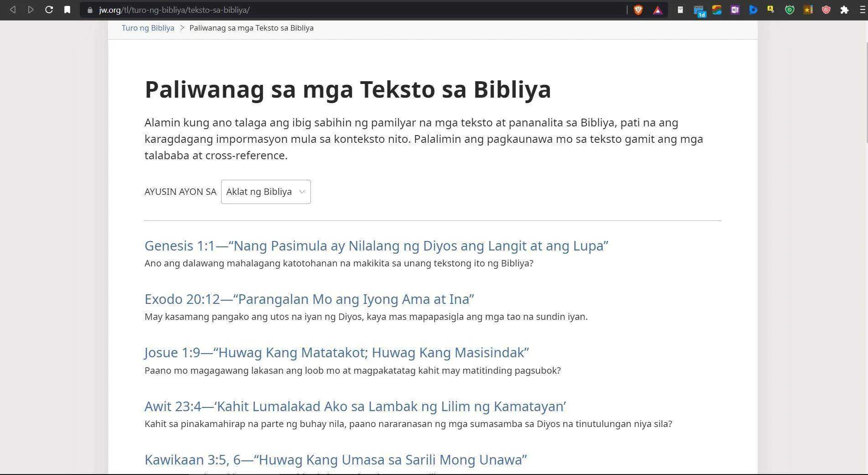The width and height of the screenshot is (868, 475).
Task: Open Brave Rewards triangle icon
Action: pos(657,10)
